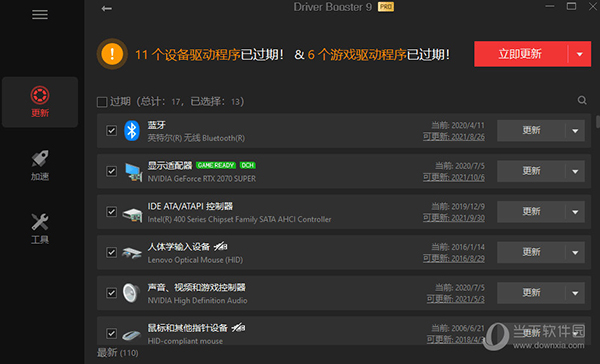
Task: Update the NVIDIA GeForce RTX 2070 SUPER driver
Action: coord(531,171)
